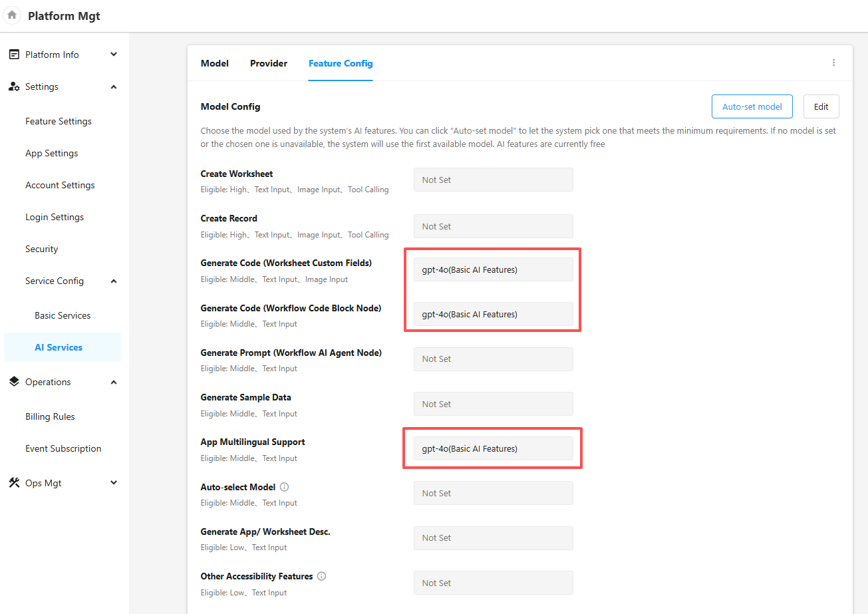
Task: Open Feature Settings in the sidebar
Action: 59,121
